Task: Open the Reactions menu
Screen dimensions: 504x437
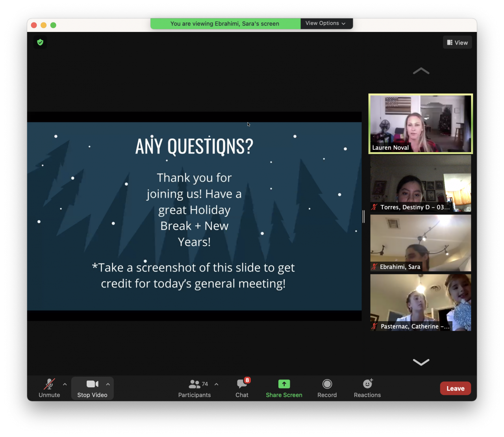Action: click(367, 388)
